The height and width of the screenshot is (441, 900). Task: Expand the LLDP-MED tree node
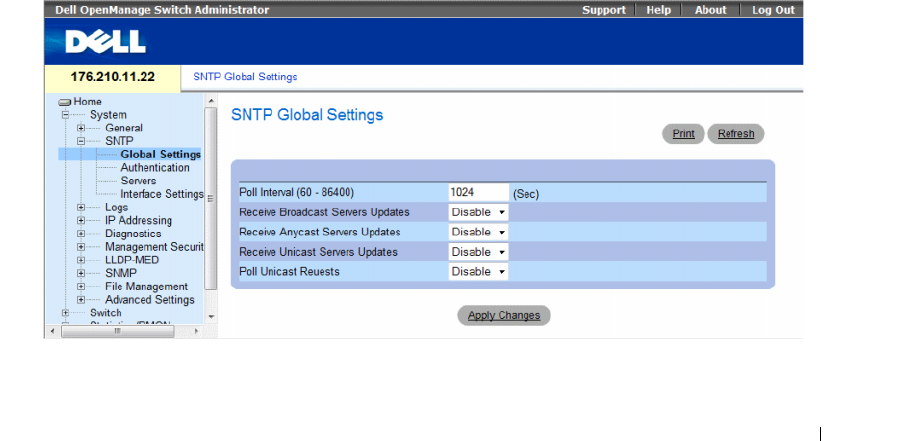pos(81,260)
